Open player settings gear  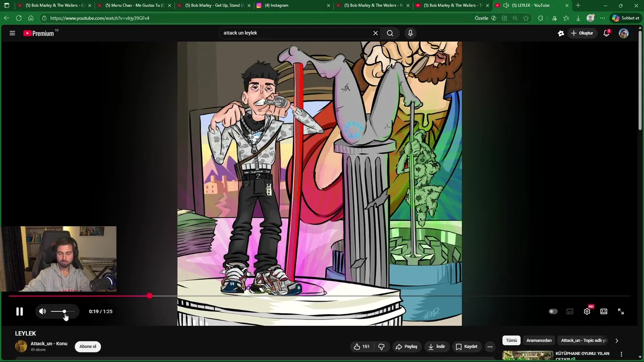click(x=587, y=312)
